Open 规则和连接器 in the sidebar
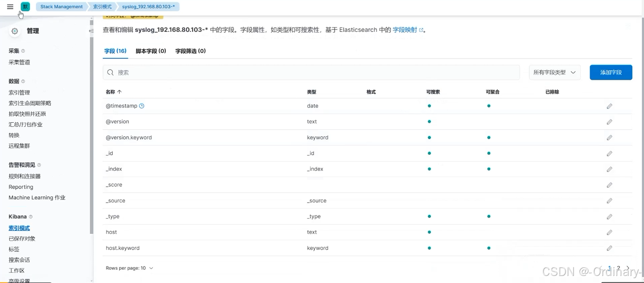644x283 pixels. pyautogui.click(x=25, y=176)
